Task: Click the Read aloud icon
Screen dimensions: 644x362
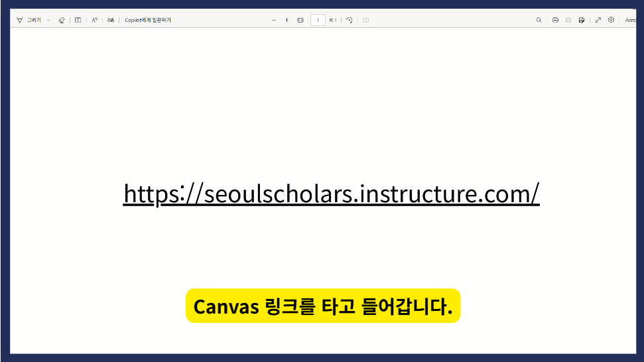Action: point(95,21)
